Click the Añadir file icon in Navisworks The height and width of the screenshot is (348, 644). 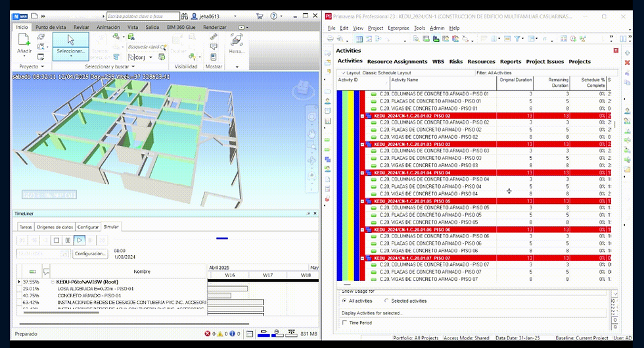24,40
